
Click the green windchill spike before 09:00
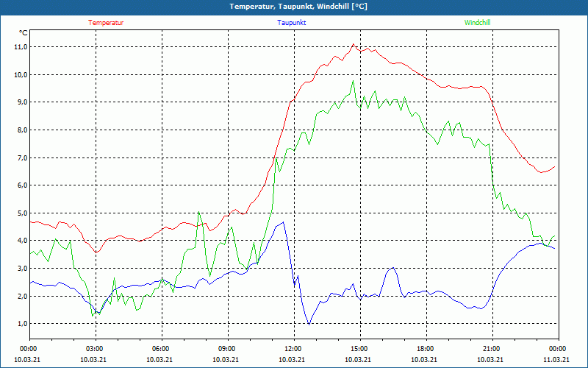198,212
